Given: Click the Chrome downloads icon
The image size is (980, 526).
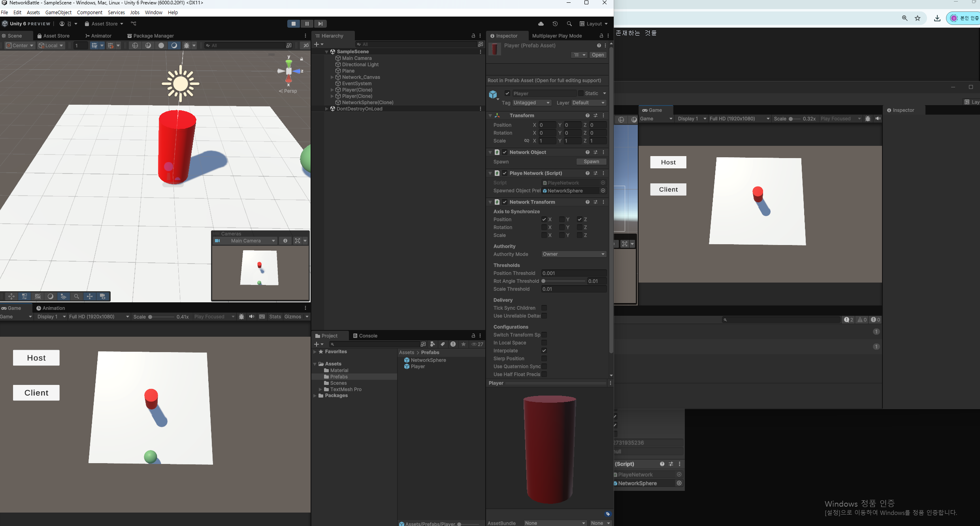Looking at the screenshot, I should pyautogui.click(x=937, y=18).
